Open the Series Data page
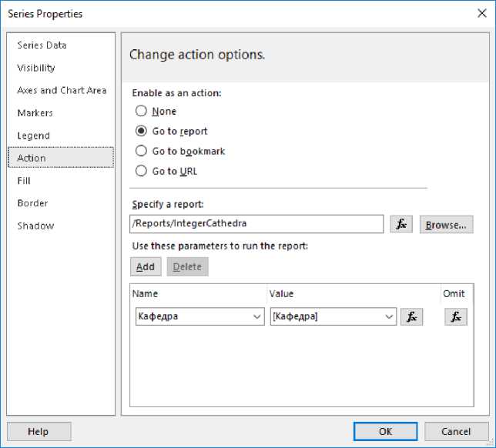This screenshot has width=496, height=448. tap(42, 45)
